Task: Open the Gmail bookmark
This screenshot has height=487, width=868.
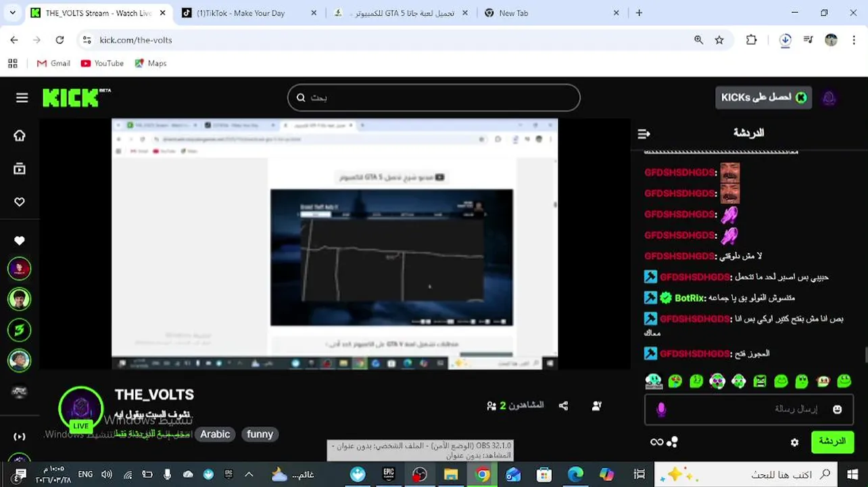Action: (53, 63)
